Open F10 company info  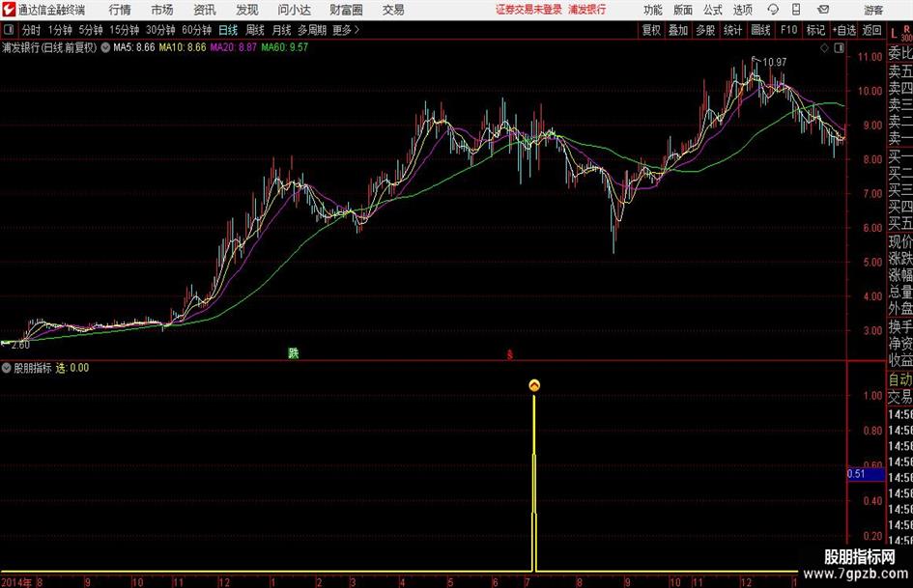[789, 30]
